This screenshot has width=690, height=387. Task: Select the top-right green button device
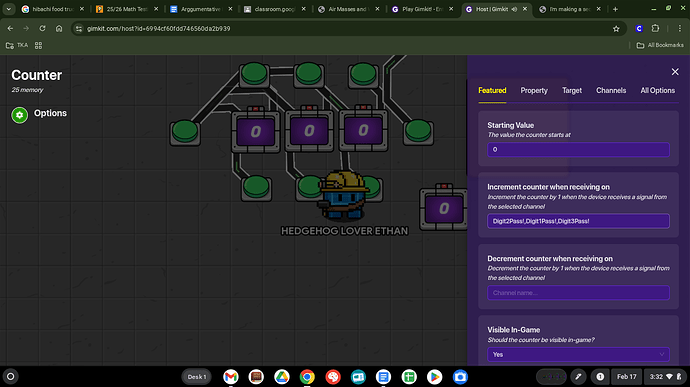[x=363, y=74]
